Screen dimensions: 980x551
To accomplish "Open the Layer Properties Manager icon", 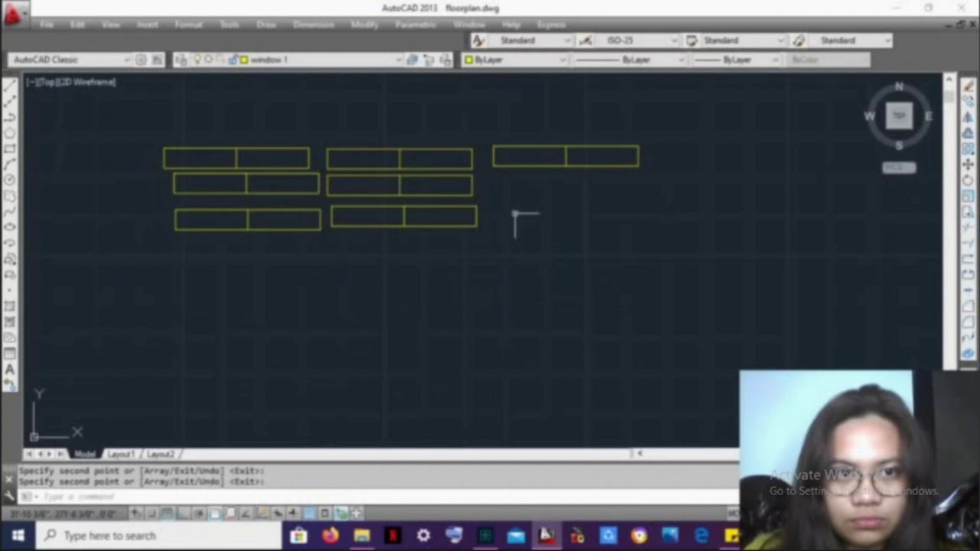I will [x=181, y=60].
